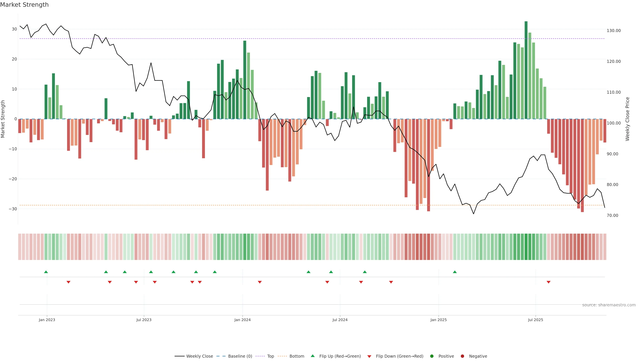Image resolution: width=644 pixels, height=362 pixels.
Task: Click the last green flip-up marker after Jan 2025
Action: tap(455, 272)
